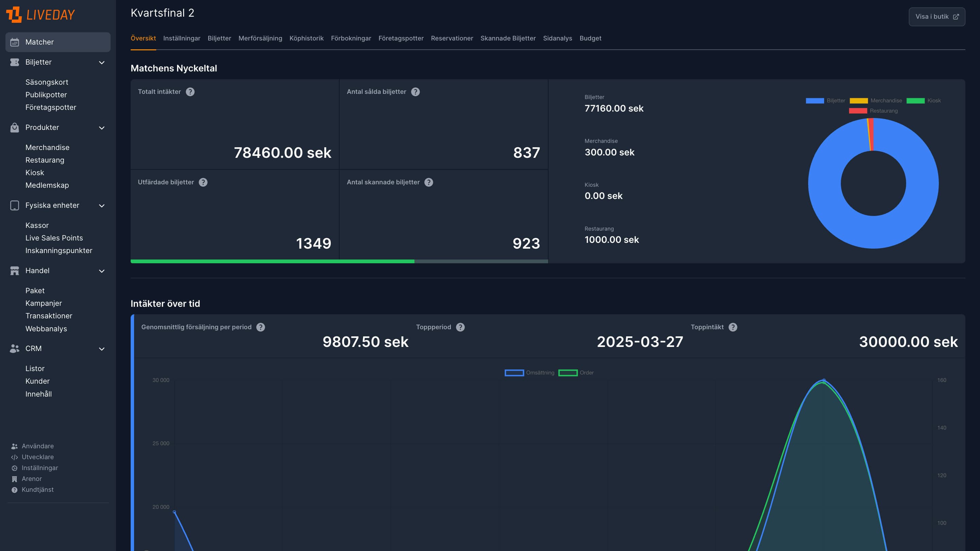Select the CRM people icon

14,349
